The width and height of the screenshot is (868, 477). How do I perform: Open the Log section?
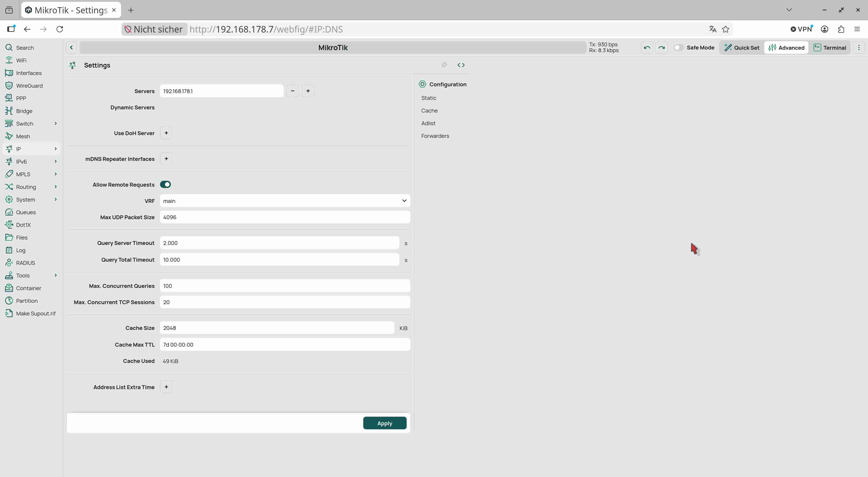click(x=20, y=250)
